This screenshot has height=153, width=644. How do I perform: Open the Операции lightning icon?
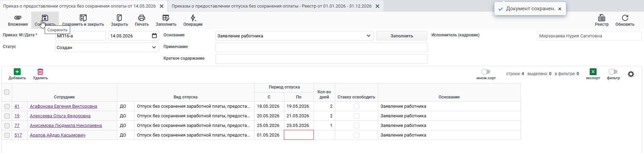coord(193,18)
